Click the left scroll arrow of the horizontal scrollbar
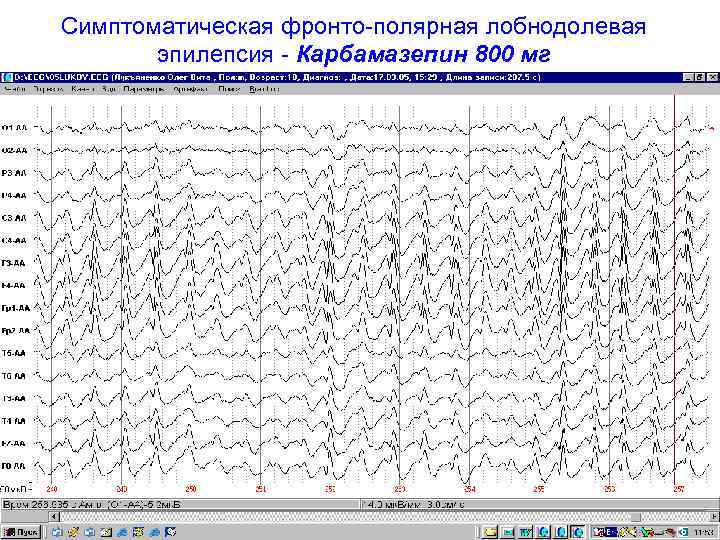720x540 pixels. [x=54, y=517]
